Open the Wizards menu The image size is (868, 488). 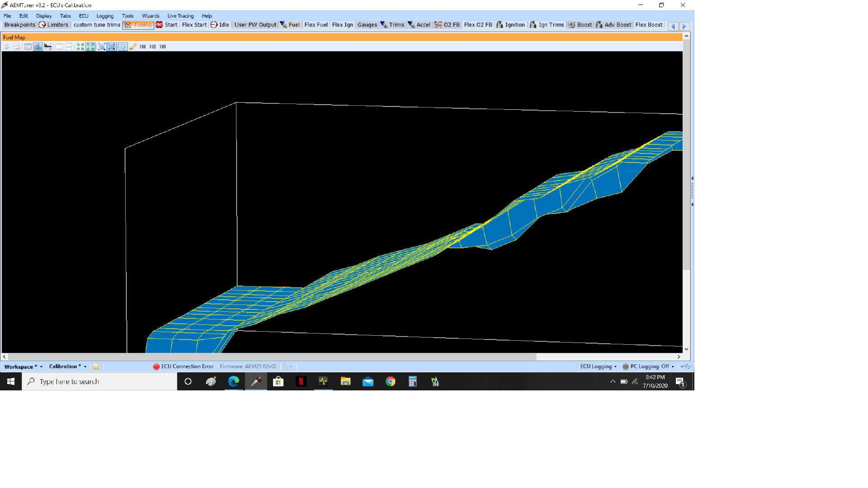coord(150,16)
